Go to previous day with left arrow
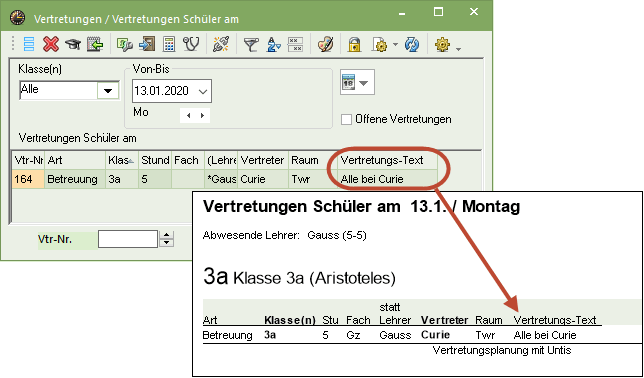644x378 pixels. click(x=189, y=115)
